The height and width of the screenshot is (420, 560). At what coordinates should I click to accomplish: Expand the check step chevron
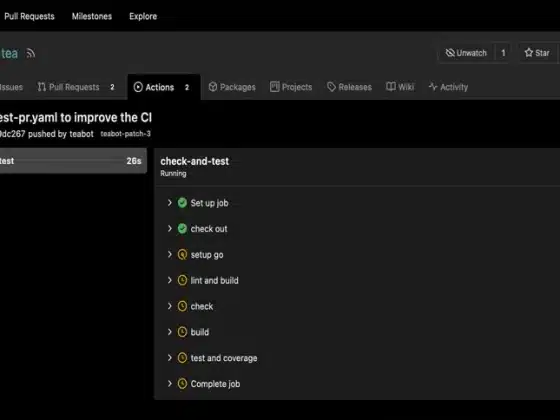170,306
